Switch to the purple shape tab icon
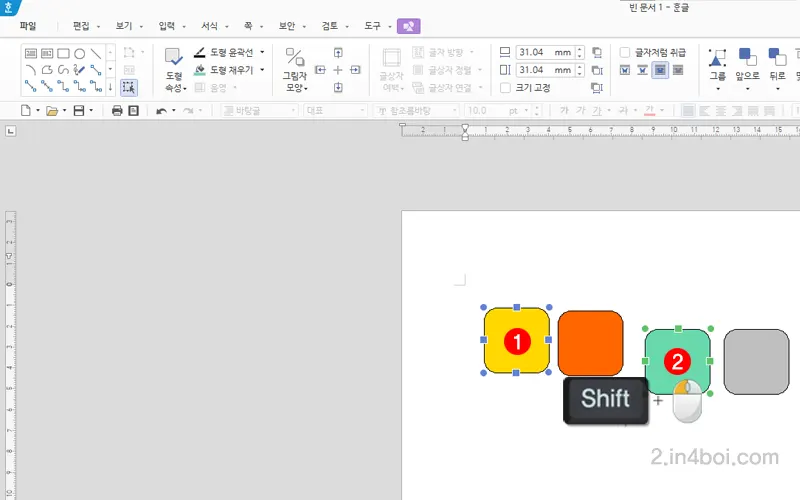The image size is (800, 500). 409,26
